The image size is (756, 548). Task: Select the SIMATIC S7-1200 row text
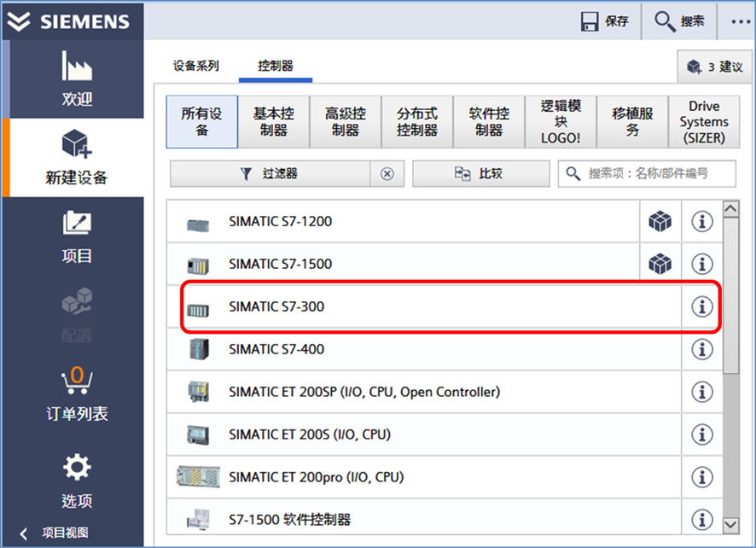pyautogui.click(x=280, y=221)
